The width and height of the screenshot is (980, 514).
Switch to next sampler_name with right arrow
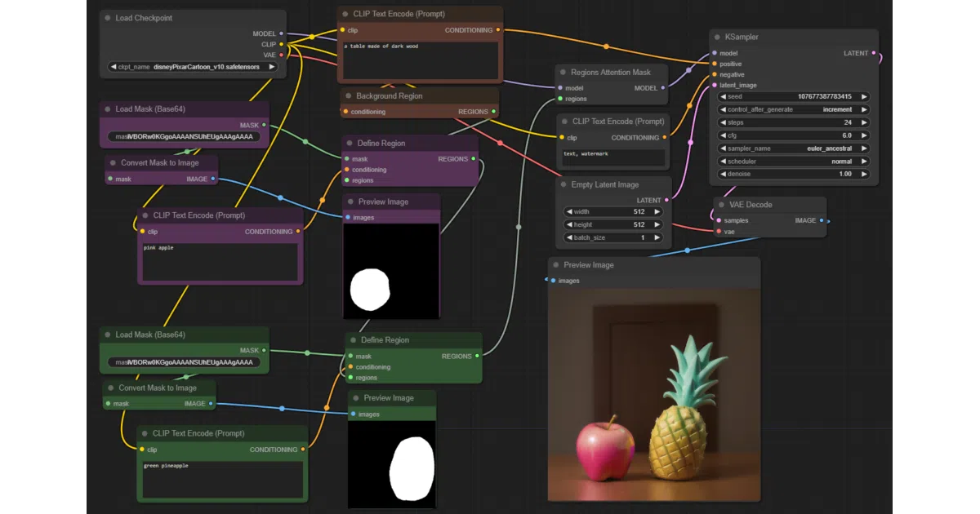(864, 148)
